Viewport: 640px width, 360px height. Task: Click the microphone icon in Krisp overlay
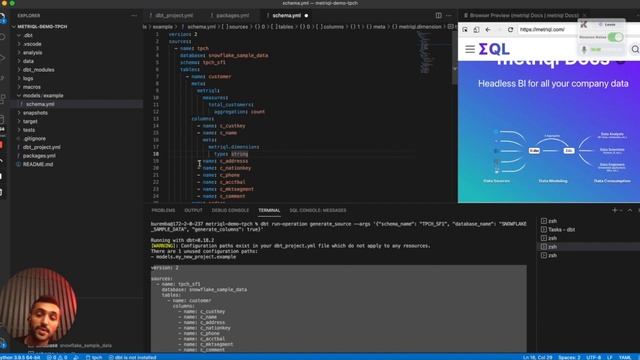point(584,49)
